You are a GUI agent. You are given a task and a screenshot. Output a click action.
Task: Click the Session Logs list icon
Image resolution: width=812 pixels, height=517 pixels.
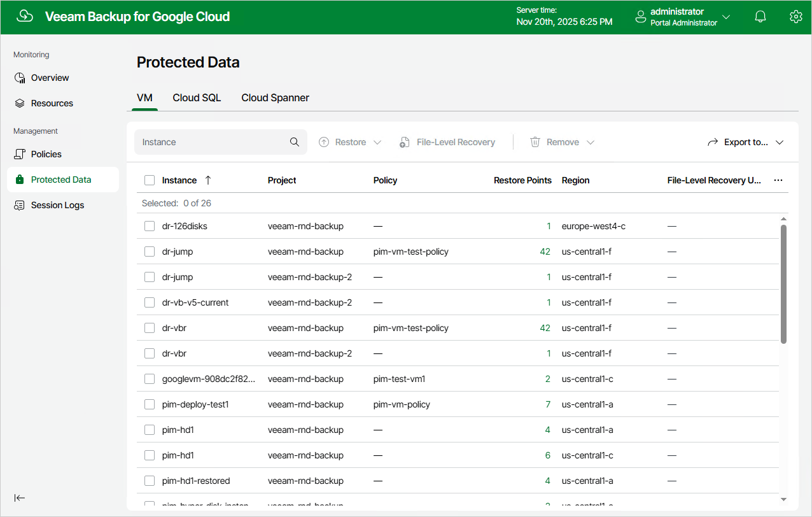(x=20, y=205)
